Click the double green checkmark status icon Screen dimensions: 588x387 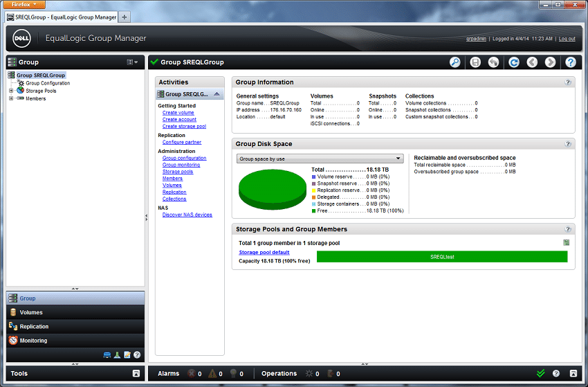click(540, 373)
